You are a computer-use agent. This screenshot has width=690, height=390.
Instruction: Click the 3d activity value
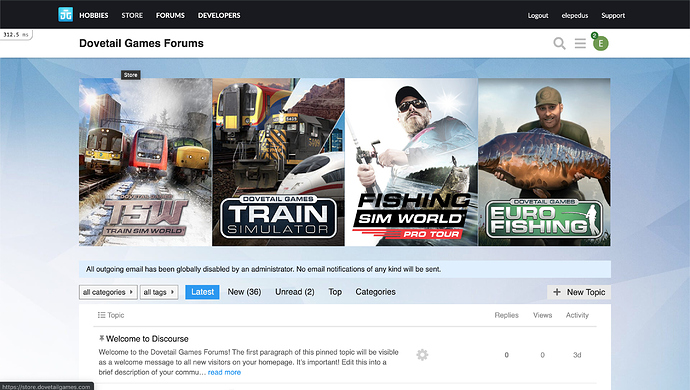tap(577, 355)
